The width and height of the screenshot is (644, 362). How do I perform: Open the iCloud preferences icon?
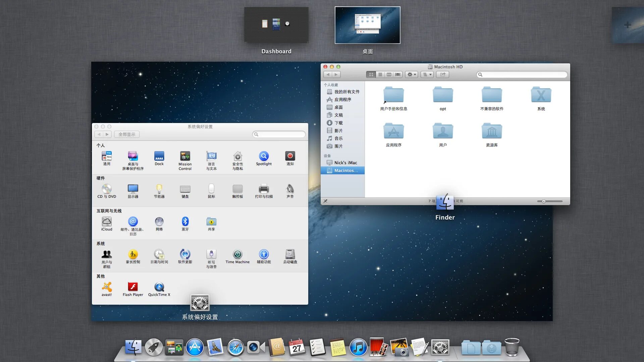pyautogui.click(x=107, y=222)
